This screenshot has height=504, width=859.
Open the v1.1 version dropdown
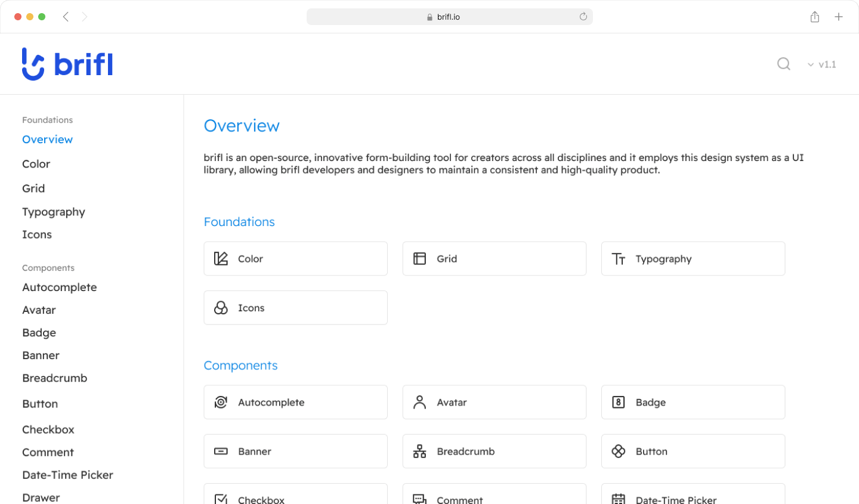821,64
